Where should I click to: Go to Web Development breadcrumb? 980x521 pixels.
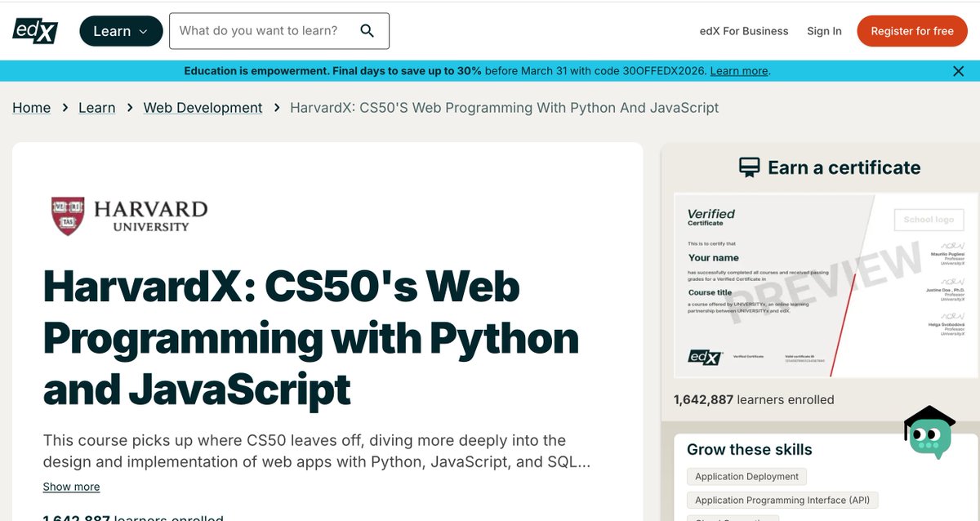point(203,108)
